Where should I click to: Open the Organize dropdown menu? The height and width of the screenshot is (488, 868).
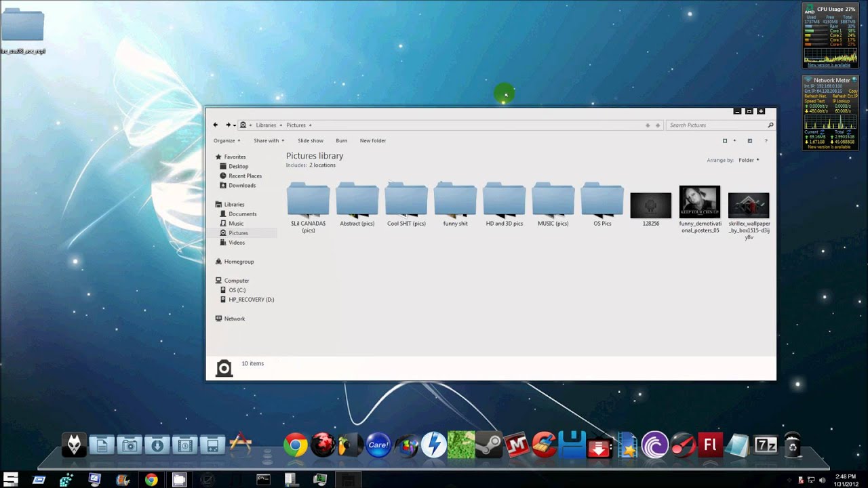pyautogui.click(x=226, y=141)
